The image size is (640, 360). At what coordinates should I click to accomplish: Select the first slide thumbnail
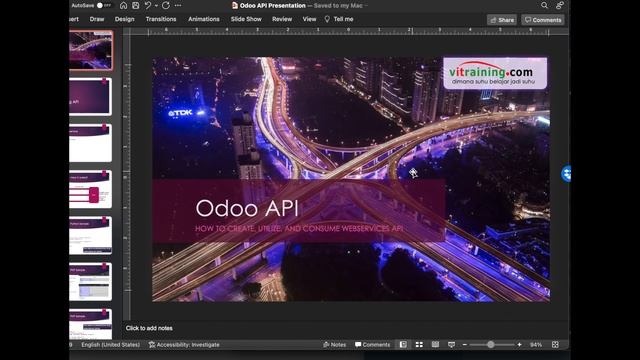click(90, 51)
